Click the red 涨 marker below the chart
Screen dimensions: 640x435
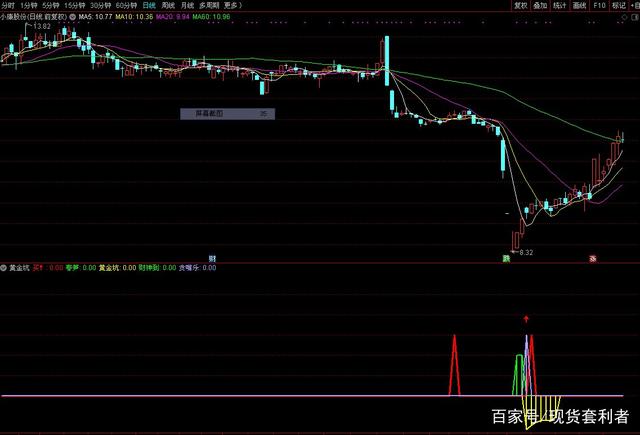[x=593, y=258]
